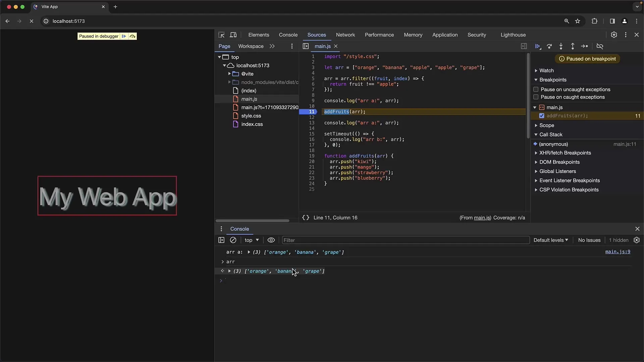Screen dimensions: 644x362
Task: Enable Pause on caught exceptions
Action: point(536,97)
